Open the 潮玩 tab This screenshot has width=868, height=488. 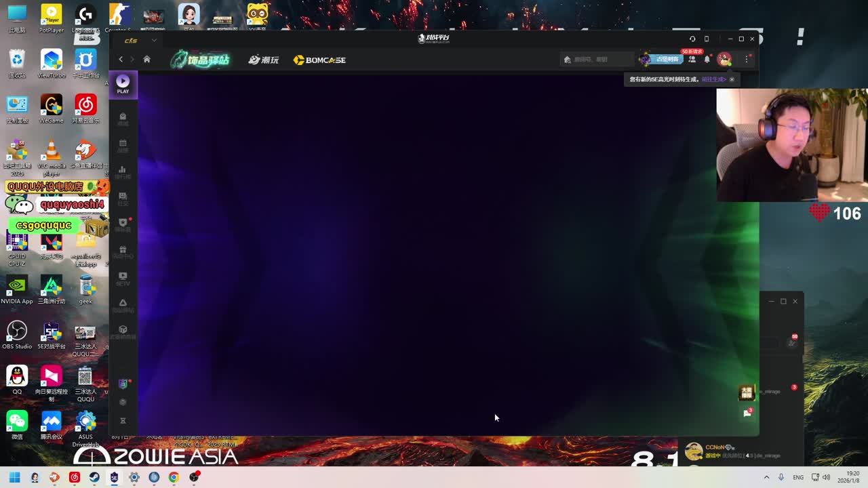(x=264, y=60)
